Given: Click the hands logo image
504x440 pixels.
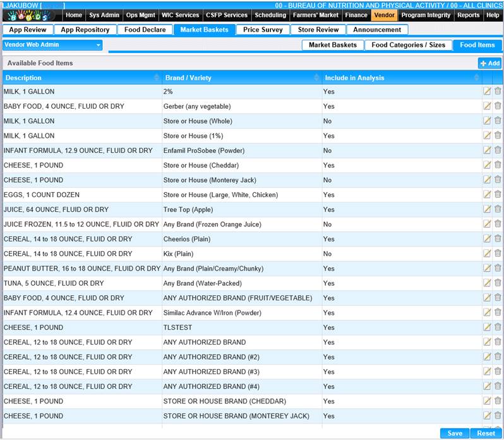Looking at the screenshot, I should point(29,15).
